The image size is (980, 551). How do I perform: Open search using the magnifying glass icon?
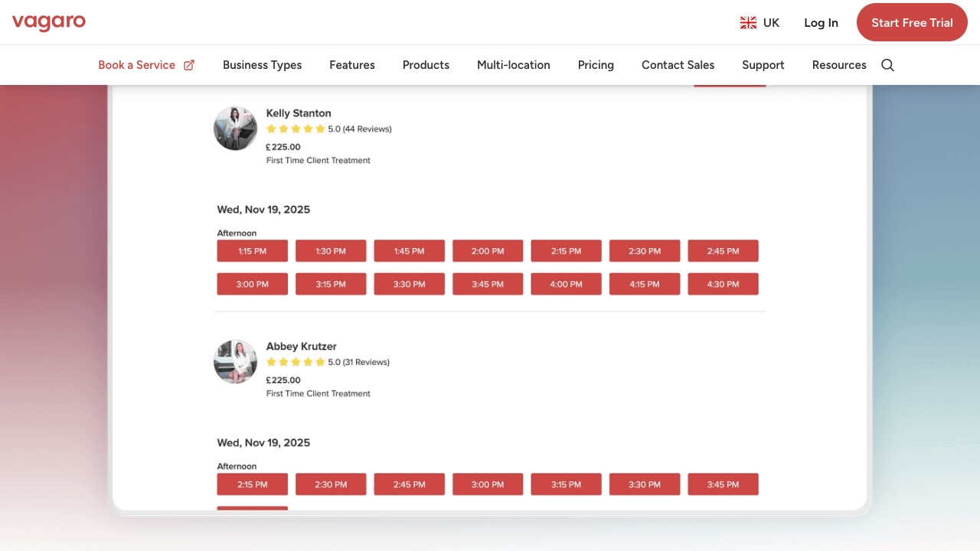[887, 65]
